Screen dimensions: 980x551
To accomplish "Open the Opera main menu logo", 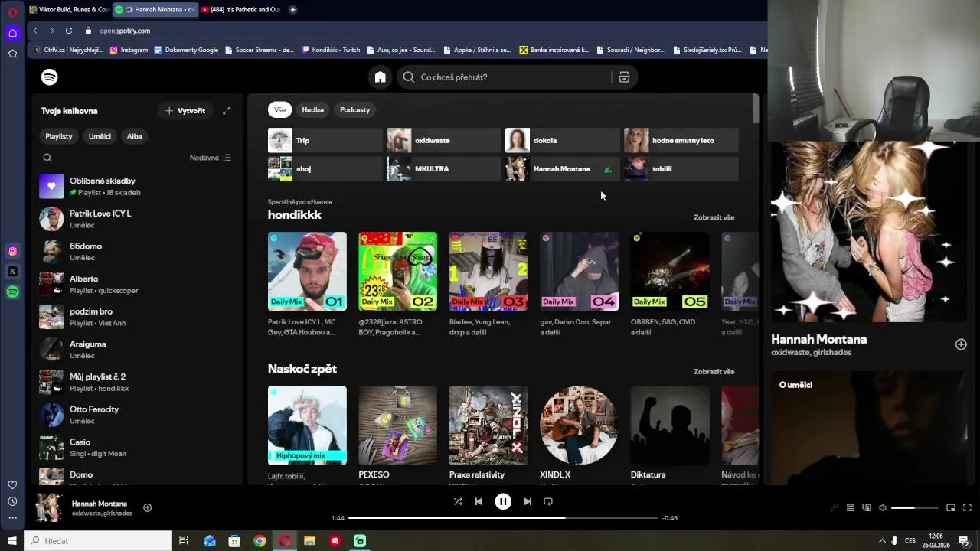I will point(12,11).
